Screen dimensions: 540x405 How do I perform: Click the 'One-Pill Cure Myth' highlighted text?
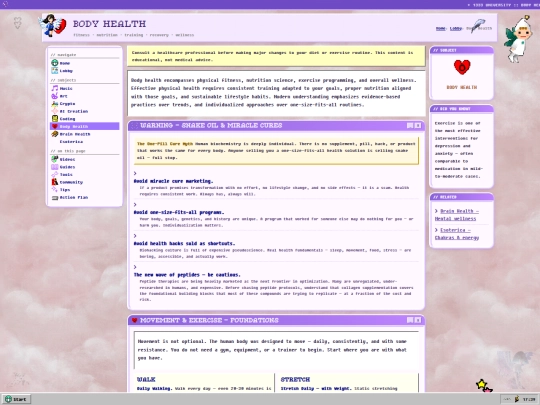tap(165, 144)
